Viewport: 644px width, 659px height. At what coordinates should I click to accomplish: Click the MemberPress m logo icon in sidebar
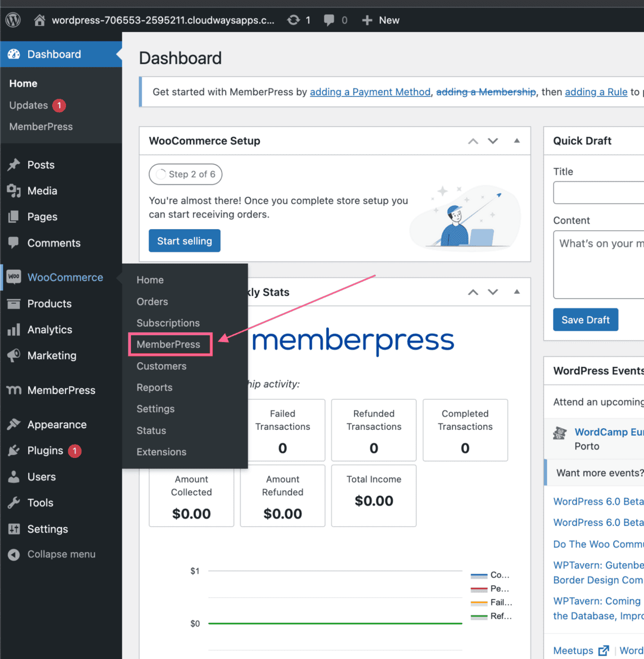[x=14, y=390]
